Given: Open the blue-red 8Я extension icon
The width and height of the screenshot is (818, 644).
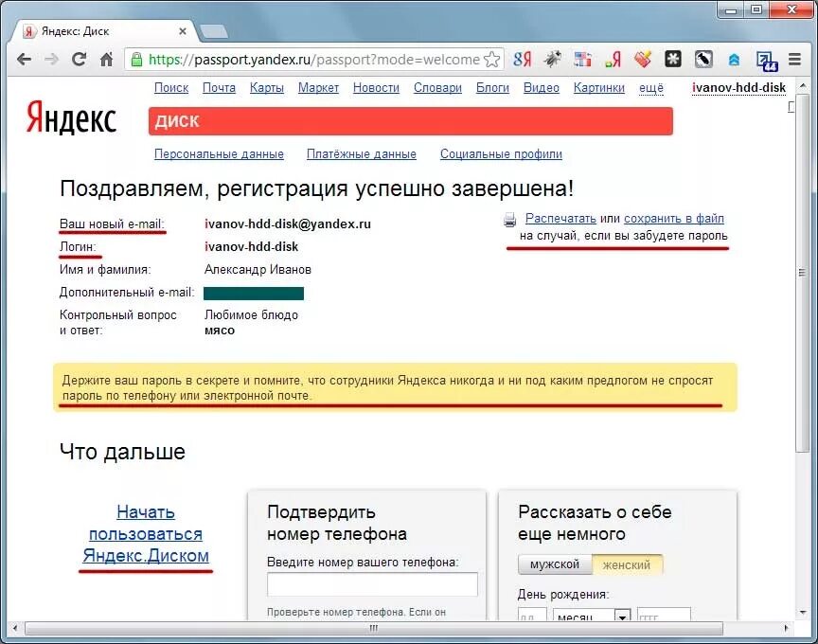Looking at the screenshot, I should pos(523,60).
